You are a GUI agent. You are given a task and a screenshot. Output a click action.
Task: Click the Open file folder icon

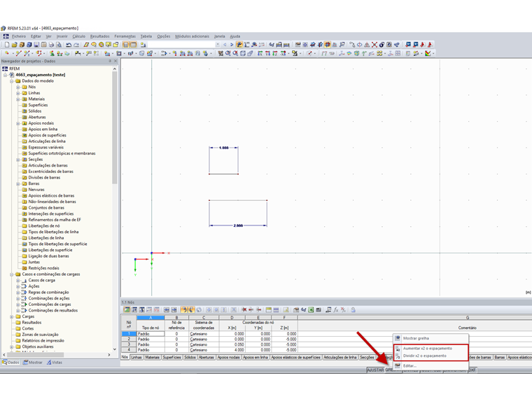14,45
